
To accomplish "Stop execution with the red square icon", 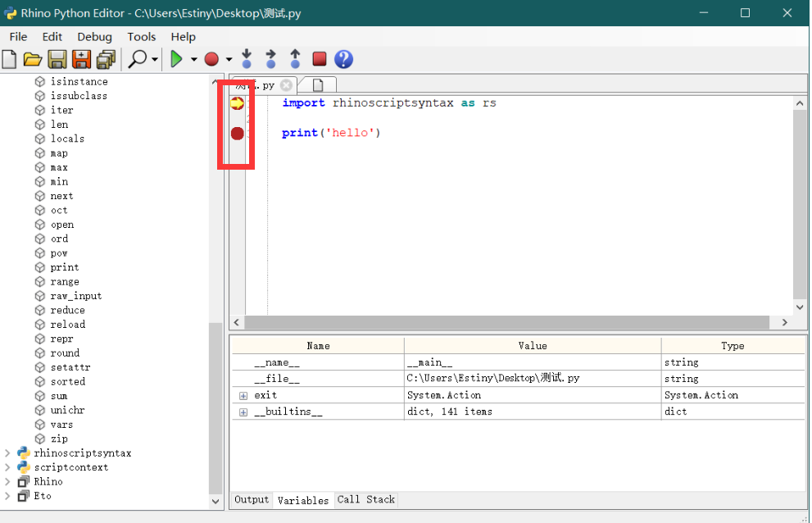I will [319, 59].
